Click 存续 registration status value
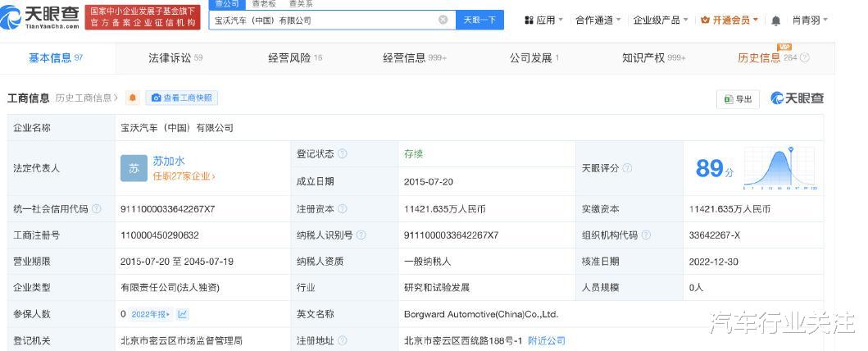Image resolution: width=868 pixels, height=351 pixels. pos(413,154)
